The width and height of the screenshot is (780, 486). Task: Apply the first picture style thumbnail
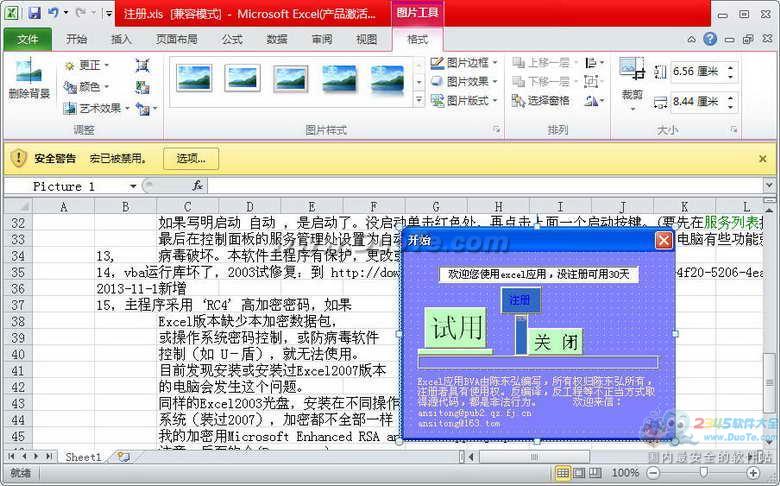[194, 78]
